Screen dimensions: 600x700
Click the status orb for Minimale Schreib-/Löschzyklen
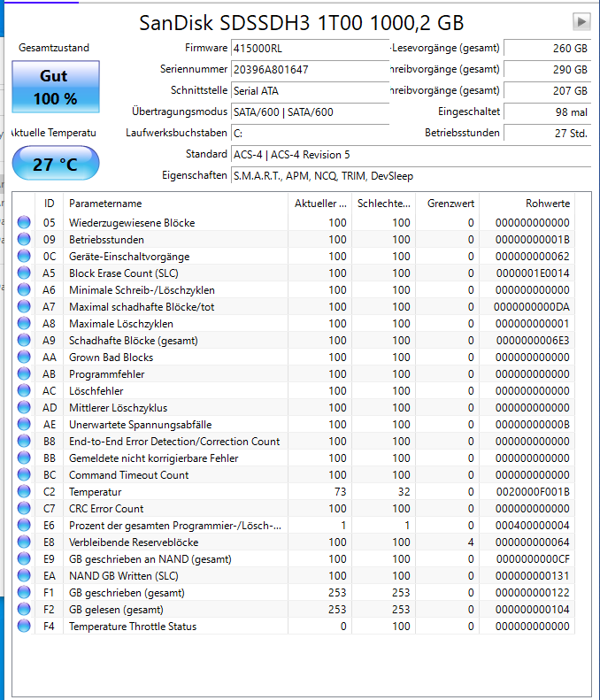click(x=24, y=289)
